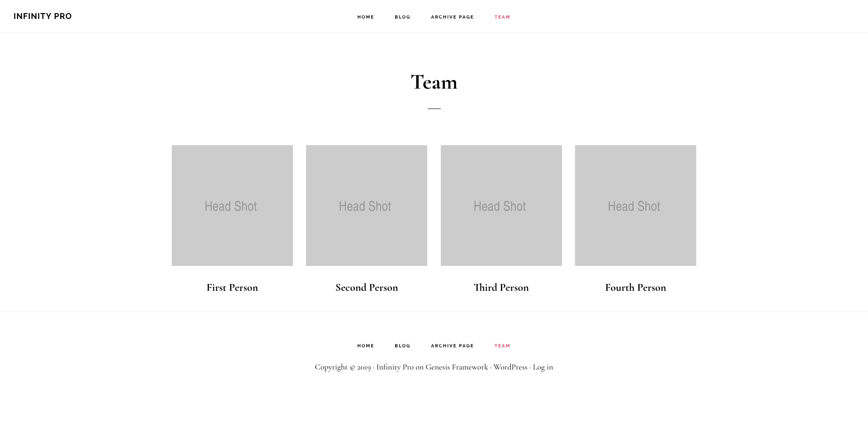The height and width of the screenshot is (445, 868).
Task: Click the Log in link
Action: click(x=542, y=367)
